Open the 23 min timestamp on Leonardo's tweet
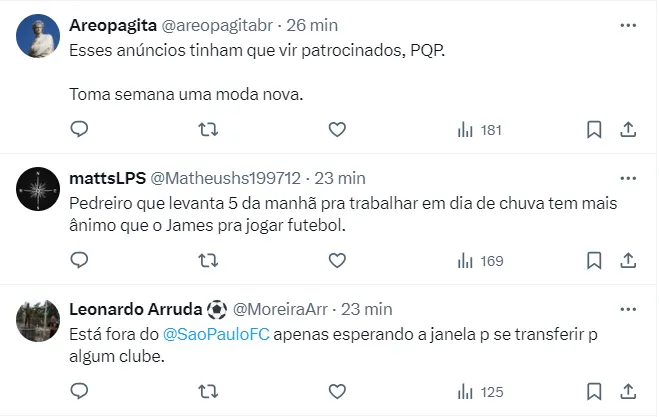 (366, 309)
